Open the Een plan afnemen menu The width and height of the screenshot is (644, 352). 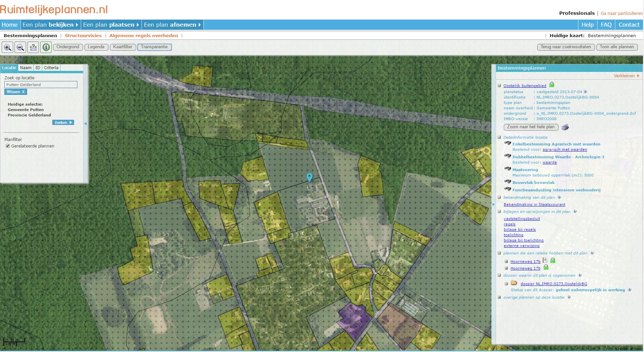172,25
